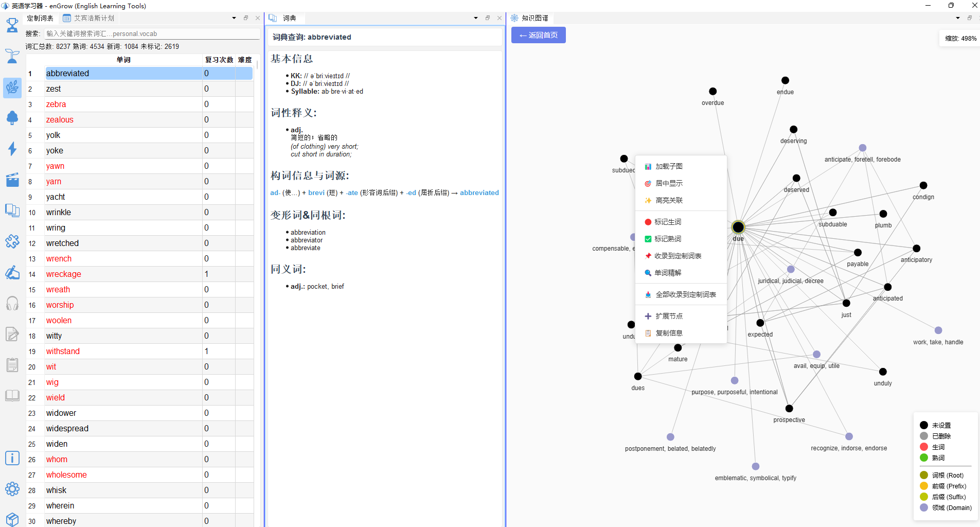
Task: Click the -ate suffix link
Action: point(352,192)
